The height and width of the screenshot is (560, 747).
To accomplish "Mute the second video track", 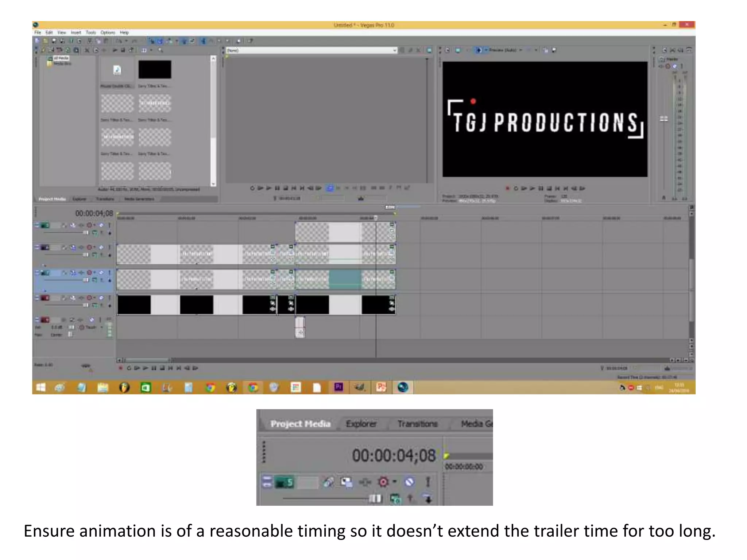I will (101, 248).
